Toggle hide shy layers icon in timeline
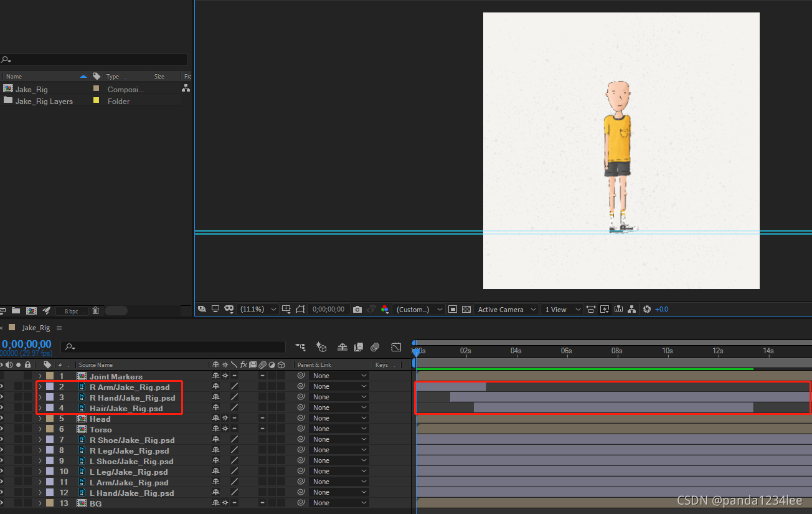 click(342, 347)
